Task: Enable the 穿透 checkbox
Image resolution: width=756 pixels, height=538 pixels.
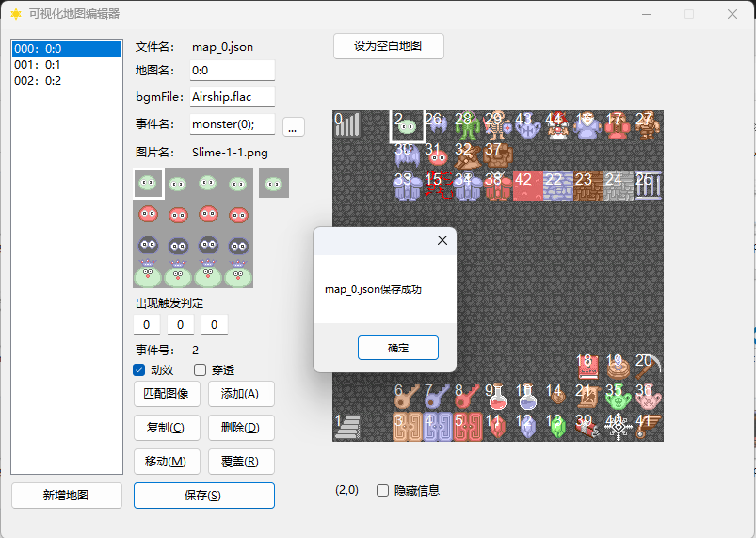Action: click(200, 370)
